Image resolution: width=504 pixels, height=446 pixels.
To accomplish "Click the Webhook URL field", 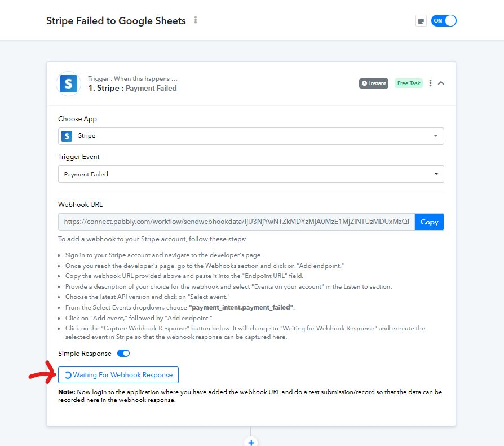I will coord(237,222).
